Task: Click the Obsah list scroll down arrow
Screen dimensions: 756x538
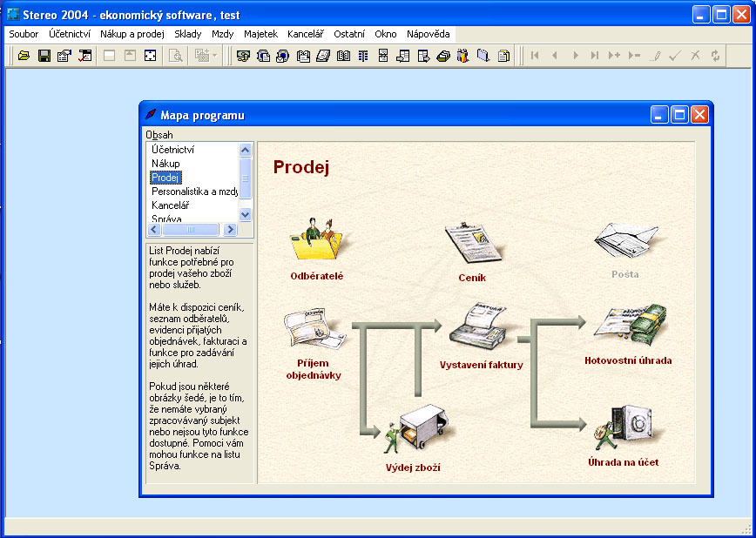Action: [x=246, y=214]
